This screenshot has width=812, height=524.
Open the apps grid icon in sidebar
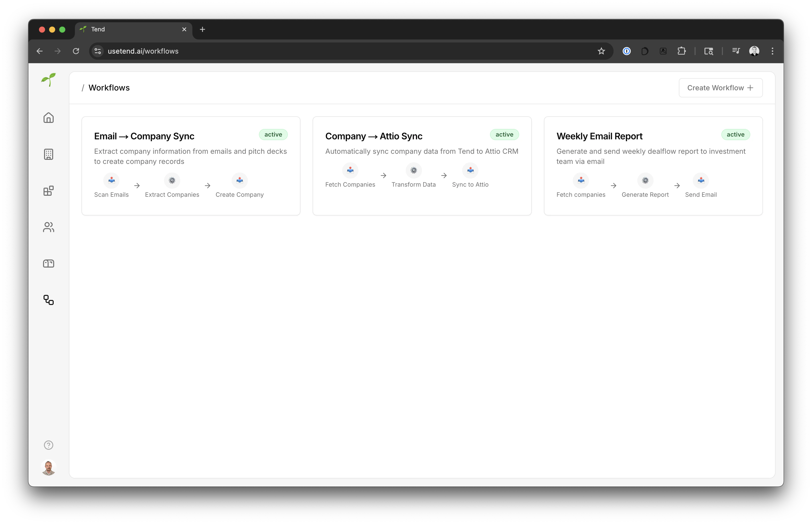pos(48,190)
